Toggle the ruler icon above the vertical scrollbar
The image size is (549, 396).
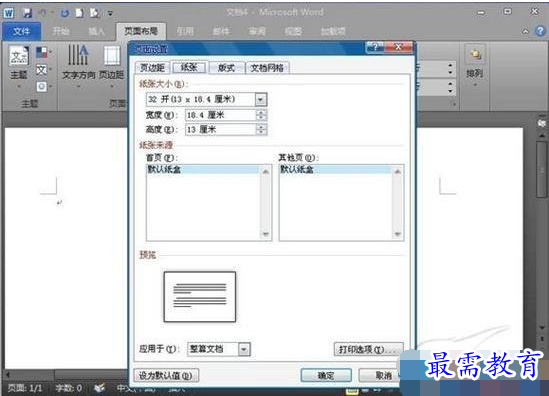coord(542,123)
